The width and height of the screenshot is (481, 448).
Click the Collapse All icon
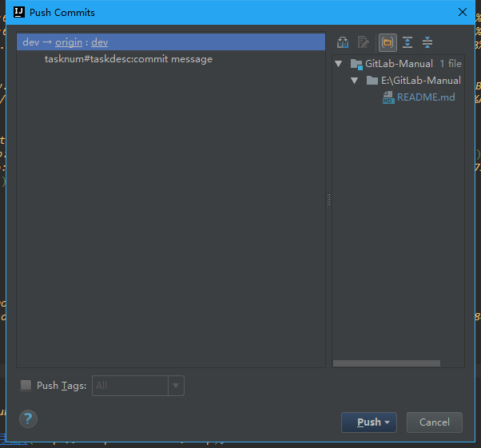click(x=427, y=42)
